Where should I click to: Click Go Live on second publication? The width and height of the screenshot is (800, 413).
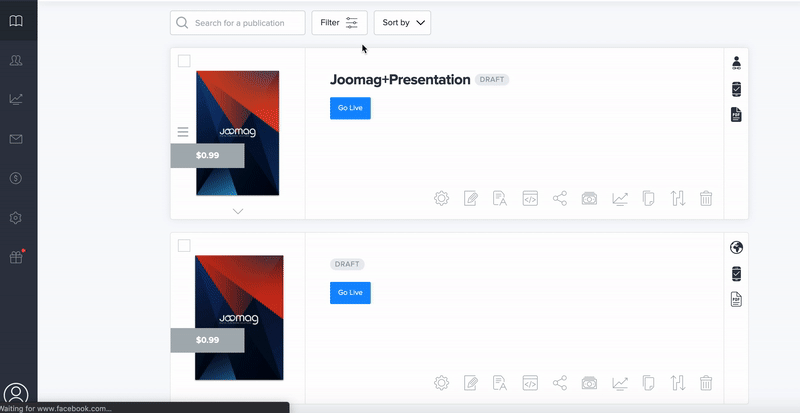tap(350, 292)
